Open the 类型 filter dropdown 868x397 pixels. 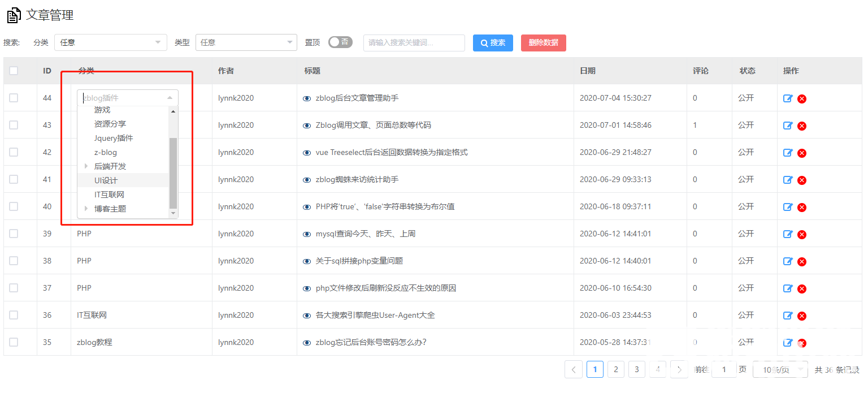(246, 42)
